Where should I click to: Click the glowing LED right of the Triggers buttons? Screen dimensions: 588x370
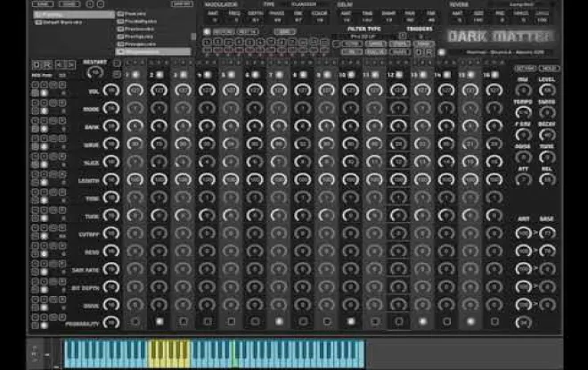pyautogui.click(x=442, y=53)
